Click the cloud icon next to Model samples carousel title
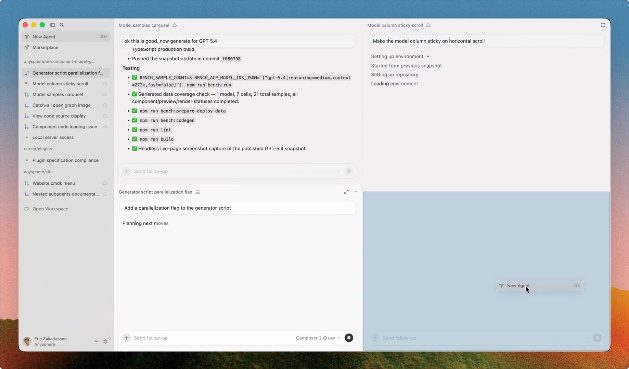This screenshot has height=369, width=629. click(174, 25)
